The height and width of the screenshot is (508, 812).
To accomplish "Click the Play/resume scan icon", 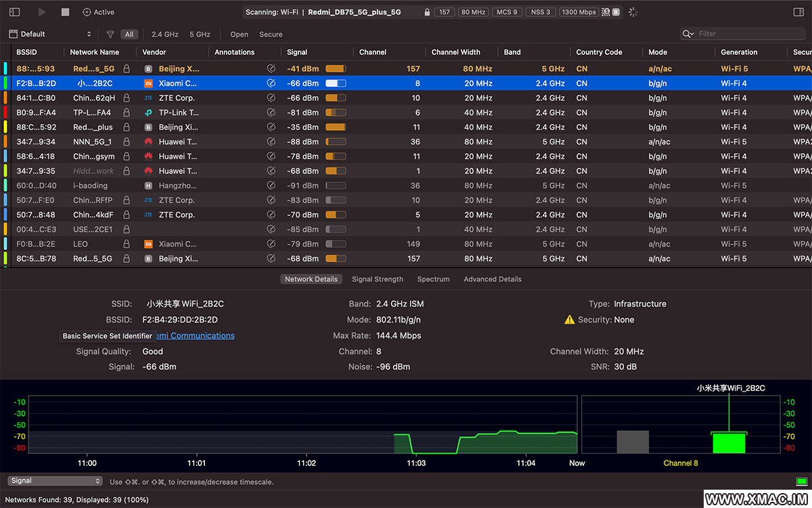I will pyautogui.click(x=43, y=12).
